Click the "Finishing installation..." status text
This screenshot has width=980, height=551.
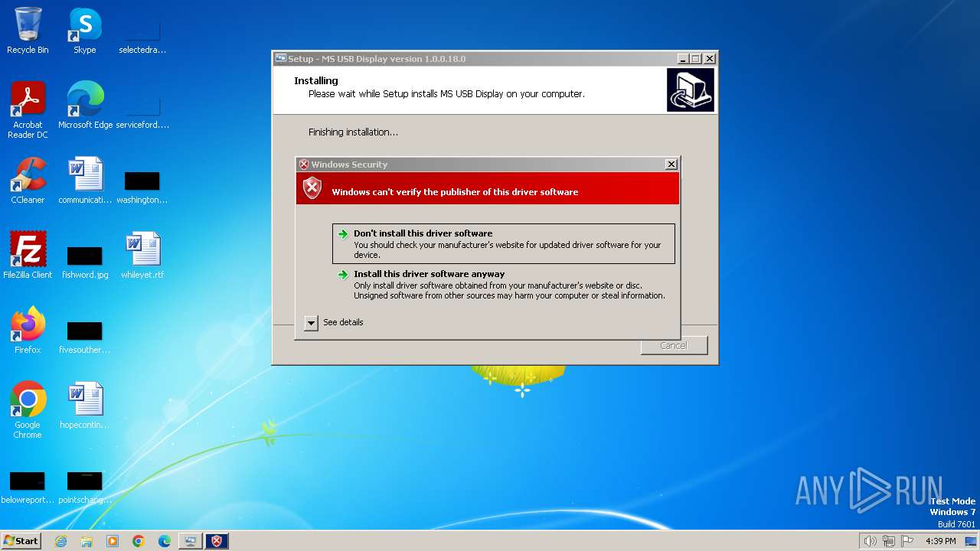(x=353, y=132)
